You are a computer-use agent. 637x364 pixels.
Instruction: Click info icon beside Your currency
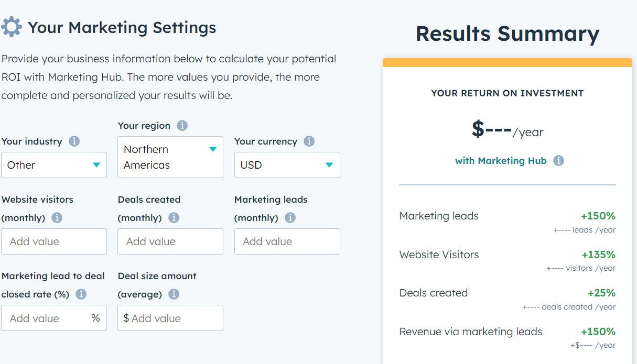[x=309, y=141]
